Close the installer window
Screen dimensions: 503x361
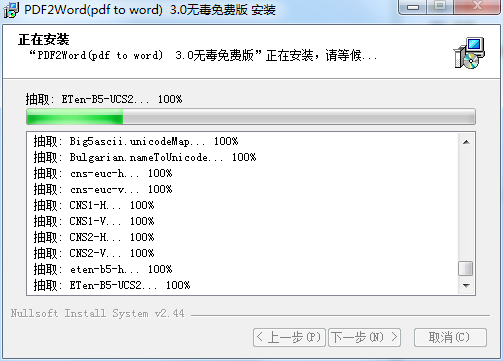tap(477, 7)
